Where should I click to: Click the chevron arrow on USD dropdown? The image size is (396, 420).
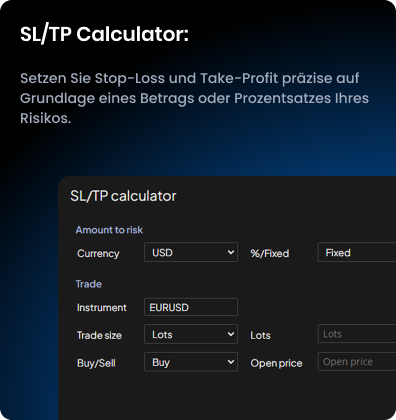pos(231,252)
